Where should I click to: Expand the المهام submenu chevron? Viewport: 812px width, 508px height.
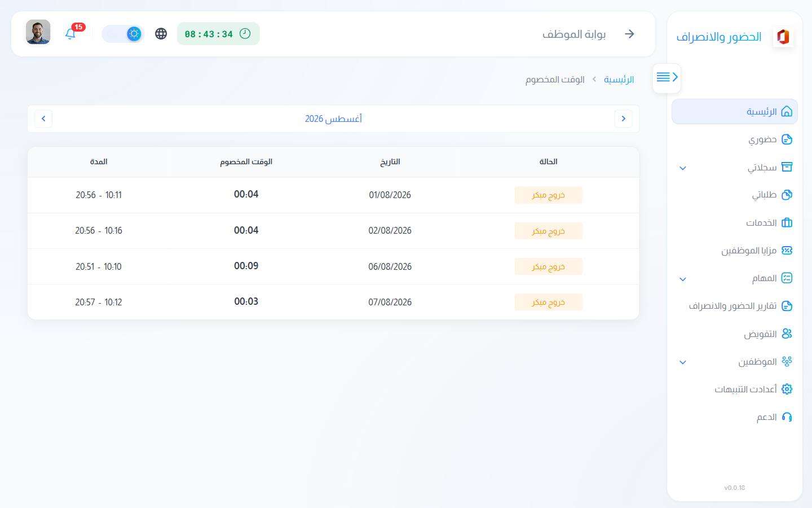(x=683, y=279)
